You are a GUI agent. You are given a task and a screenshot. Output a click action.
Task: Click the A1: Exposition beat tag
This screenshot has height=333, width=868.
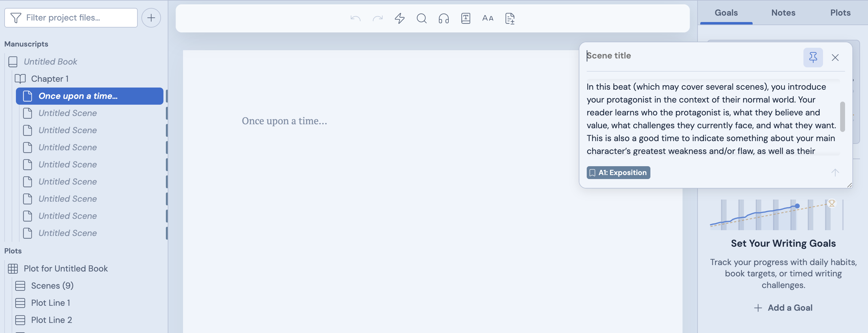pos(618,173)
